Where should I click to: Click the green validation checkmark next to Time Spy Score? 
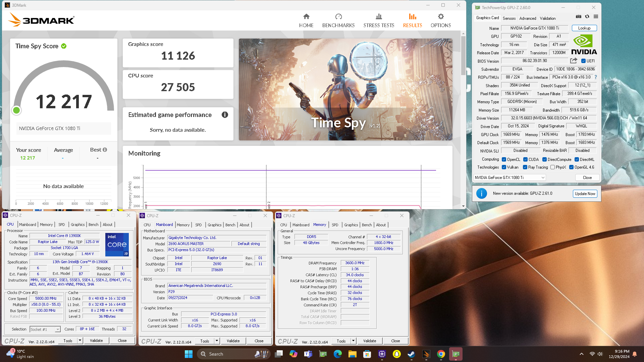coord(64,46)
